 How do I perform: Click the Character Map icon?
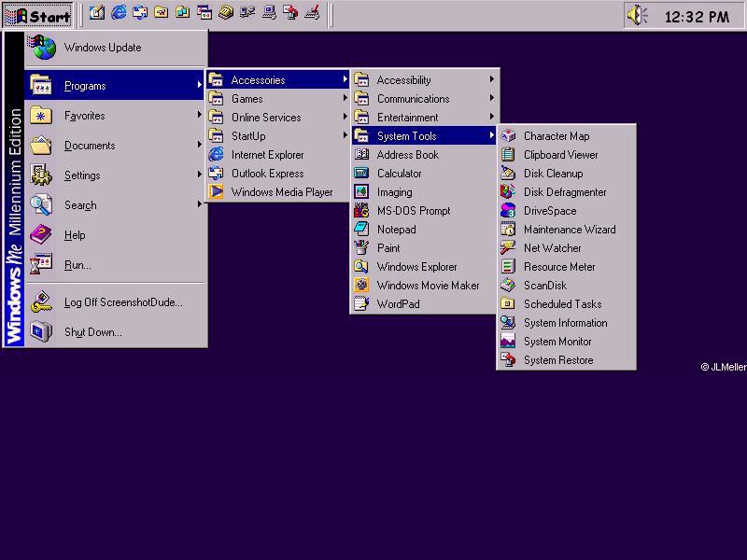508,135
